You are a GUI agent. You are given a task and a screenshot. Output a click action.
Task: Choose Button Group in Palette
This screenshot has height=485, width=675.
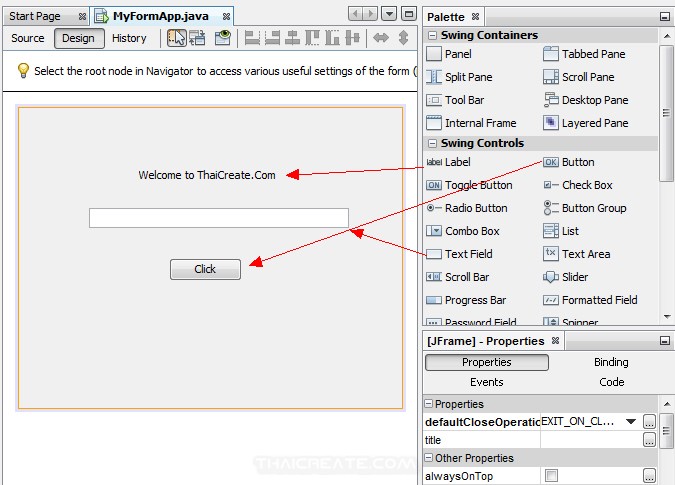coord(585,208)
